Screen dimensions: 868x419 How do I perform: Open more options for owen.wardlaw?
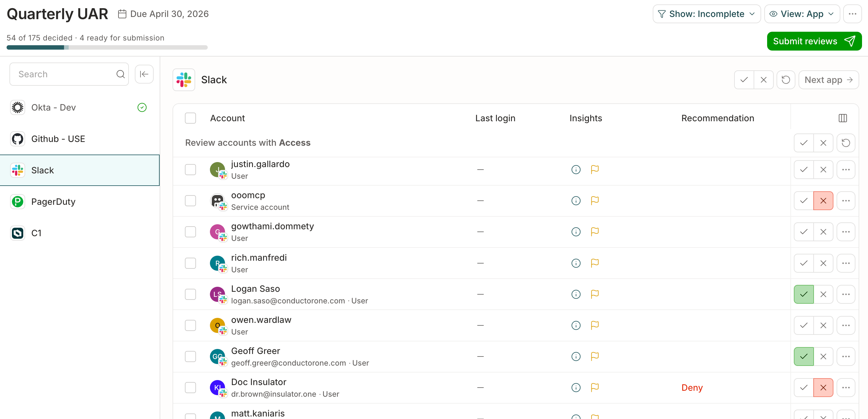tap(846, 325)
